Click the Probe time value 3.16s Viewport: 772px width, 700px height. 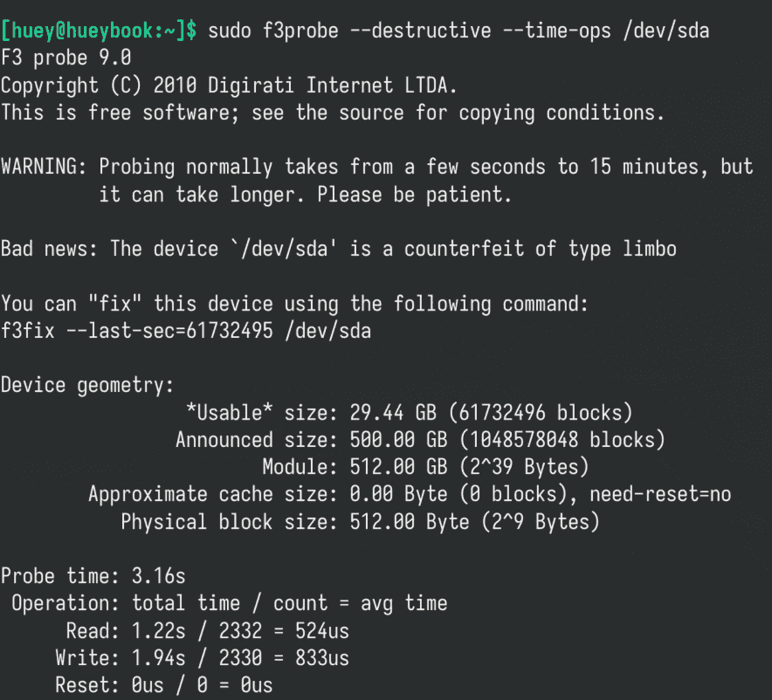[159, 576]
